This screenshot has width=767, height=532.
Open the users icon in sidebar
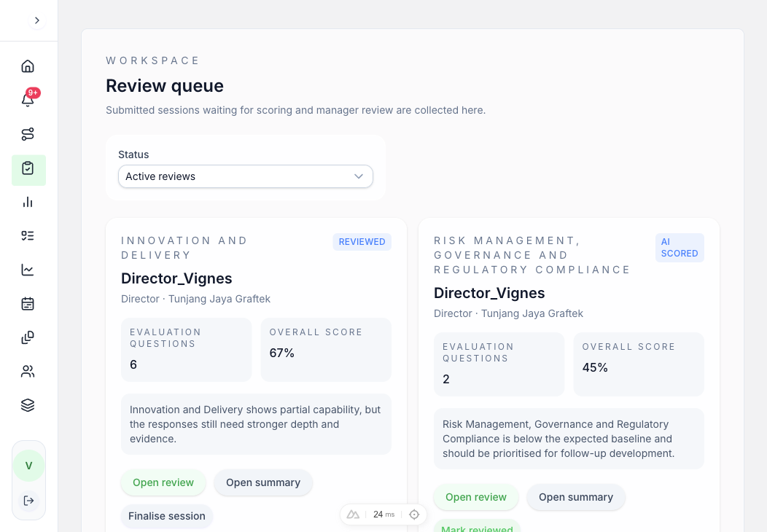[x=28, y=372]
